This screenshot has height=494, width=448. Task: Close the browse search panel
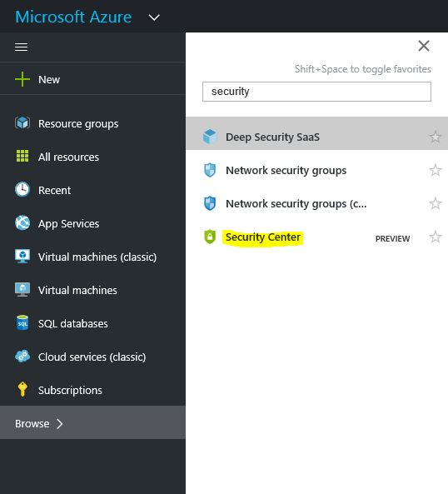tap(424, 46)
